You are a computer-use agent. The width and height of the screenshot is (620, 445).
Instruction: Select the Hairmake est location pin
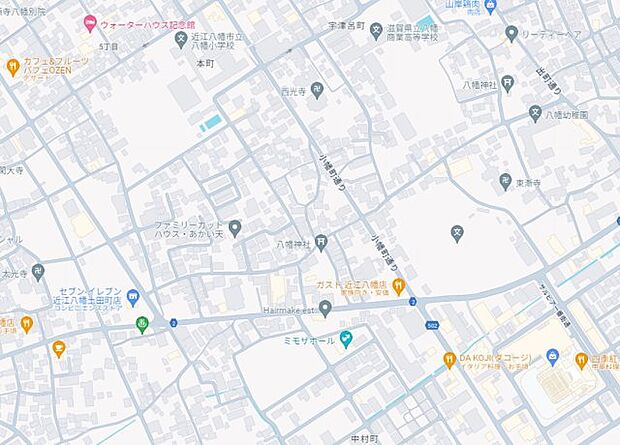point(325,309)
